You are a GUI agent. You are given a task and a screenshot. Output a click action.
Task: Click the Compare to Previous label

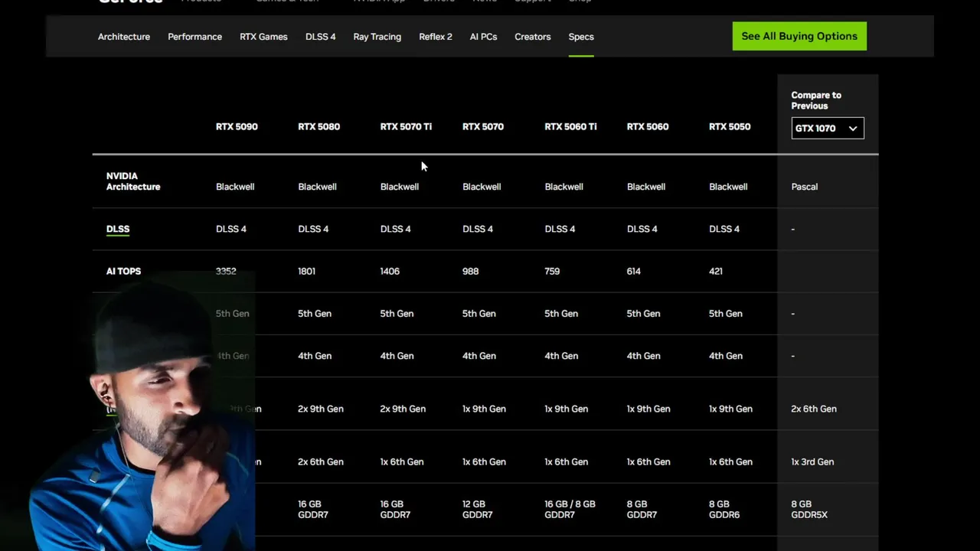[x=816, y=100]
